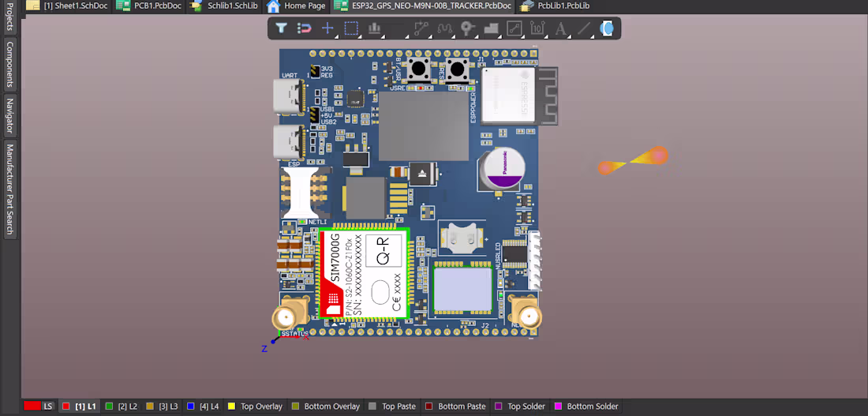Viewport: 868px width, 416px height.
Task: Open the Components side panel
Action: tap(10, 65)
